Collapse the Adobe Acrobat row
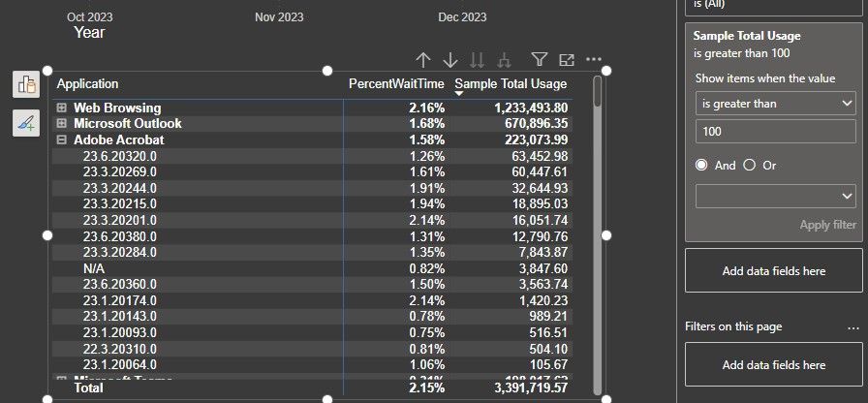This screenshot has width=868, height=403. pos(62,140)
